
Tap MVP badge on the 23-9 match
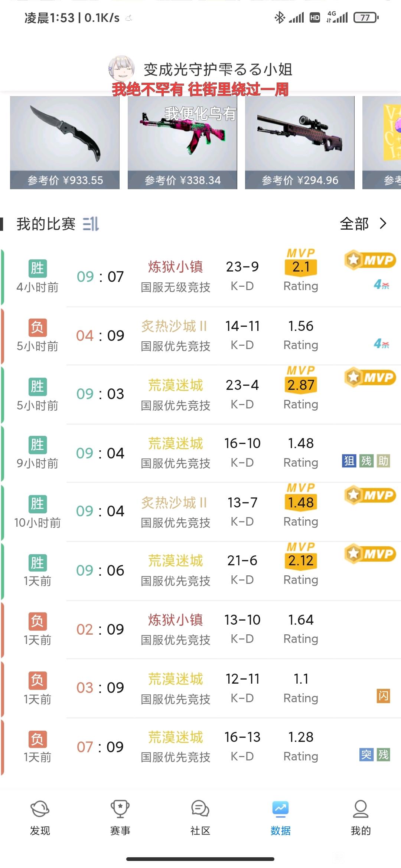click(x=370, y=260)
